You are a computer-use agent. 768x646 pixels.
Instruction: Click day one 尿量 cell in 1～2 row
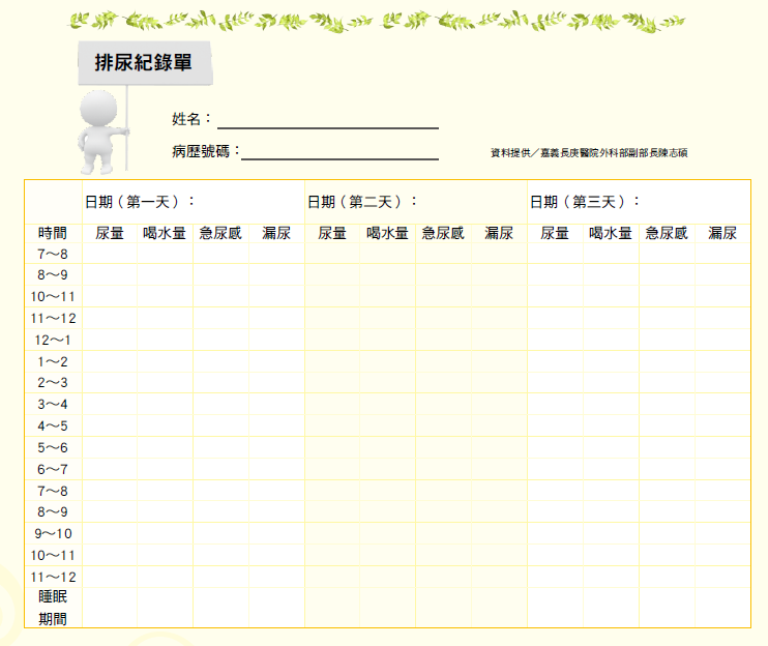pyautogui.click(x=110, y=362)
